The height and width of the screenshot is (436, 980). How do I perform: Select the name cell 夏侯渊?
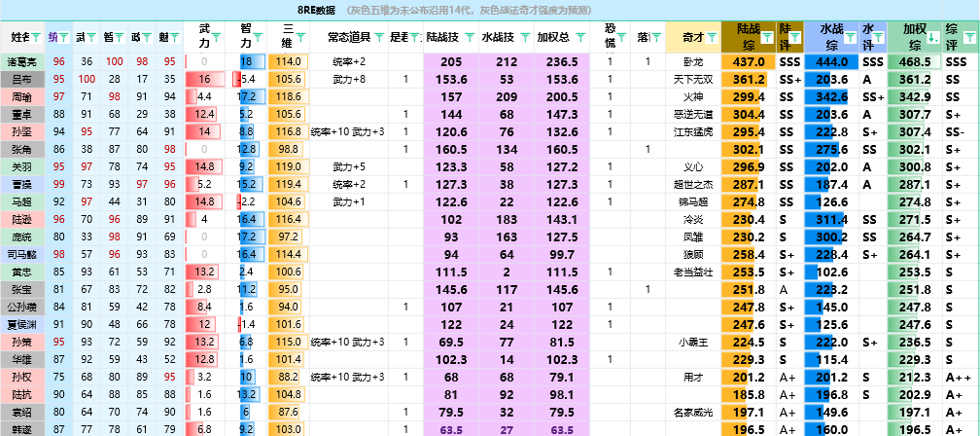(22, 325)
